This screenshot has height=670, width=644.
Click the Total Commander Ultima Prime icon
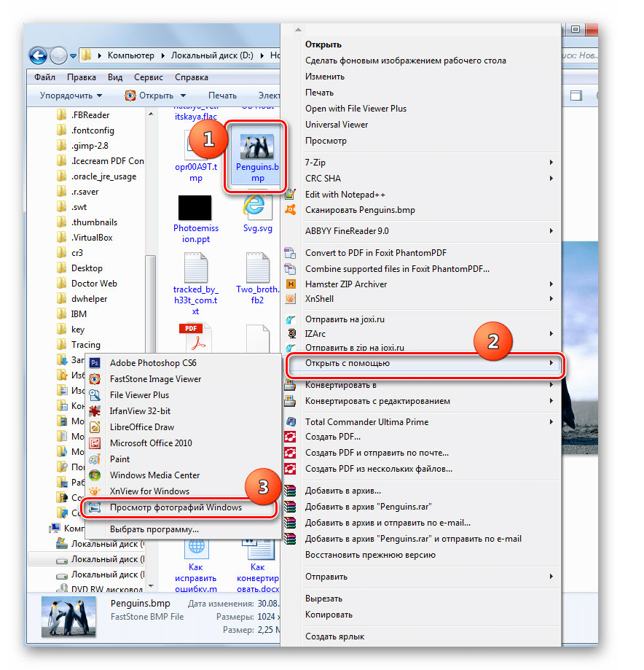(291, 421)
